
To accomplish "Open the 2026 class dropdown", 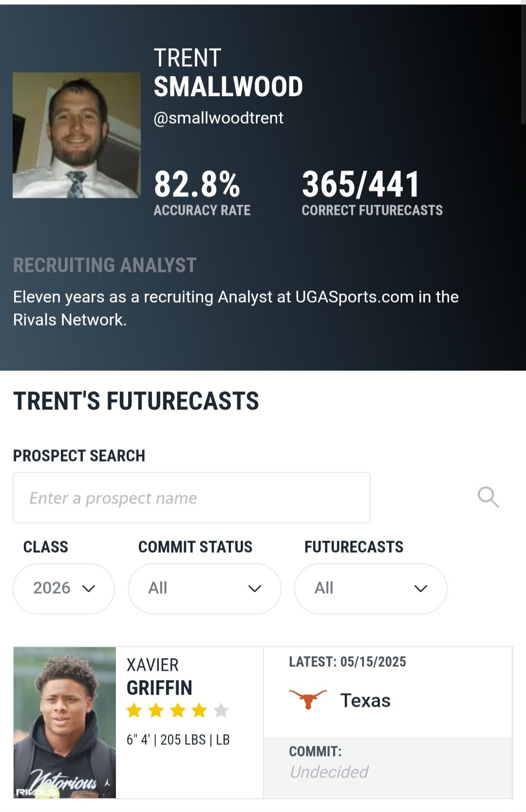I will pos(64,588).
